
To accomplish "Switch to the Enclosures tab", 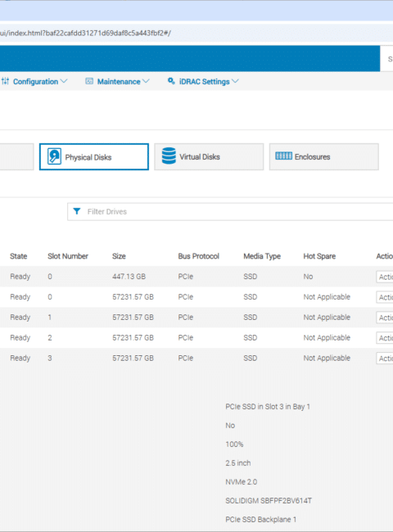I will (x=323, y=157).
